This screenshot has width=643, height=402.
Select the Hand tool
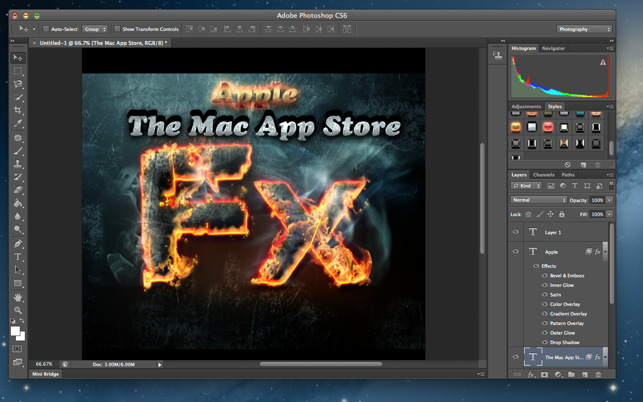coord(18,297)
